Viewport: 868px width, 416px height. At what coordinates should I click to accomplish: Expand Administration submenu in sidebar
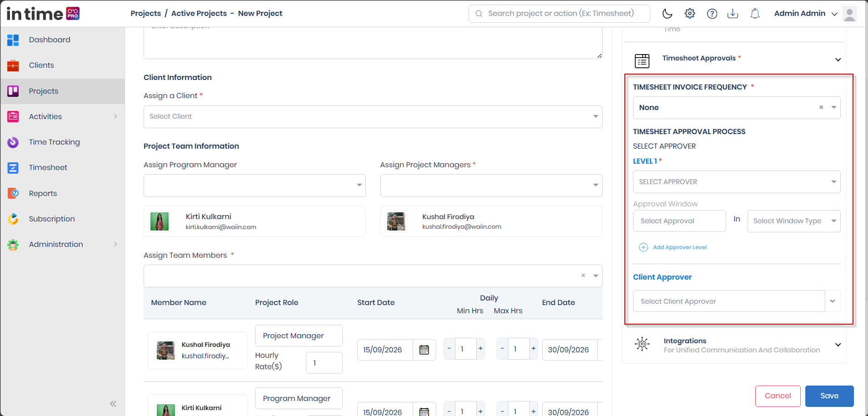point(115,244)
